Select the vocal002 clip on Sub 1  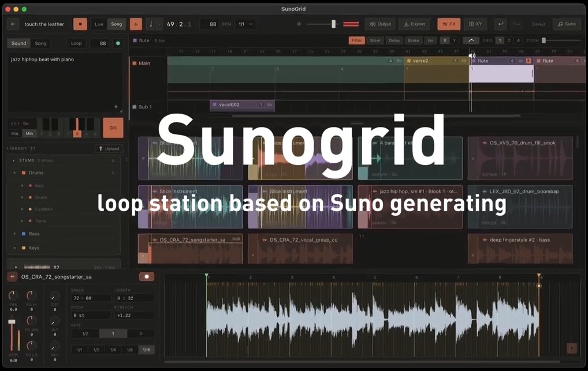click(x=242, y=105)
